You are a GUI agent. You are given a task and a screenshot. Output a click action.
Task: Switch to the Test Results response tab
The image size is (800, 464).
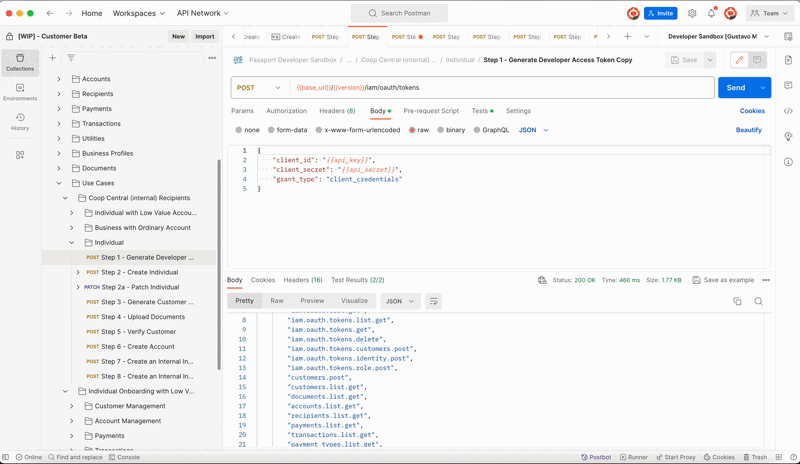pos(358,280)
